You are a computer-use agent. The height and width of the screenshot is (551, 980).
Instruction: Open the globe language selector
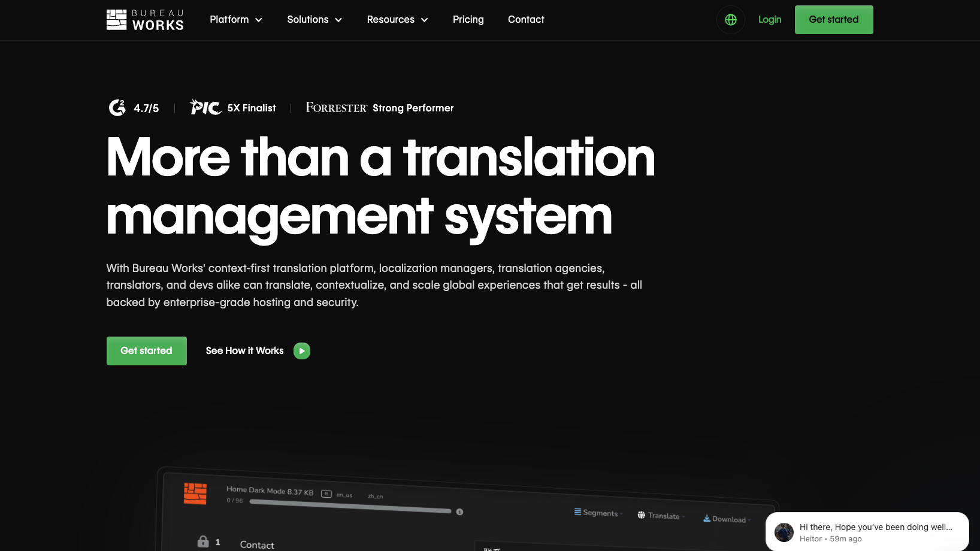730,20
